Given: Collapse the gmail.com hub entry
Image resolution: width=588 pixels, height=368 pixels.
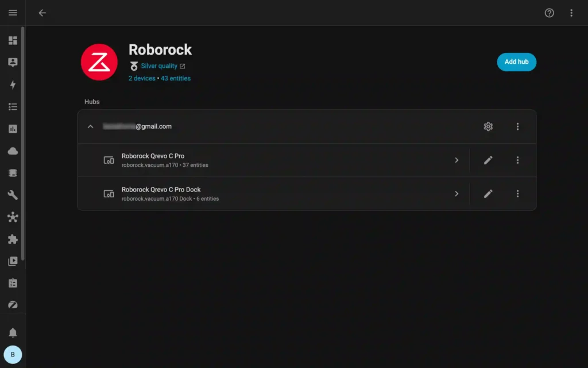Looking at the screenshot, I should tap(90, 126).
